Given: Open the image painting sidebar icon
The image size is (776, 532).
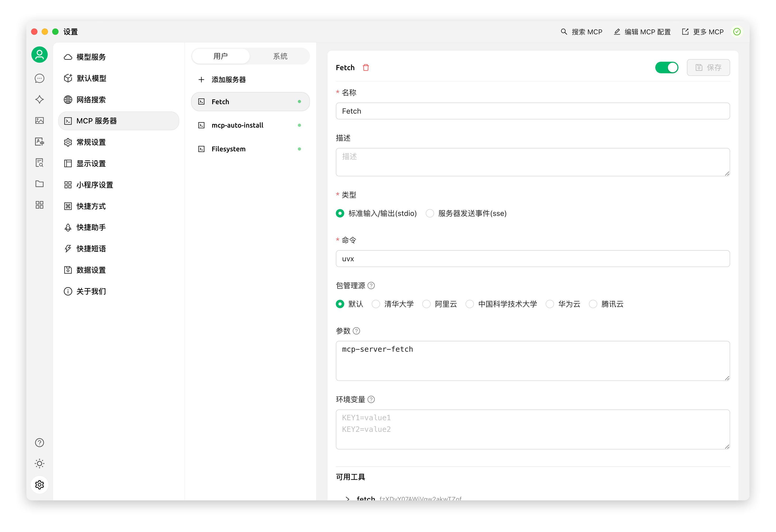Looking at the screenshot, I should (x=39, y=120).
